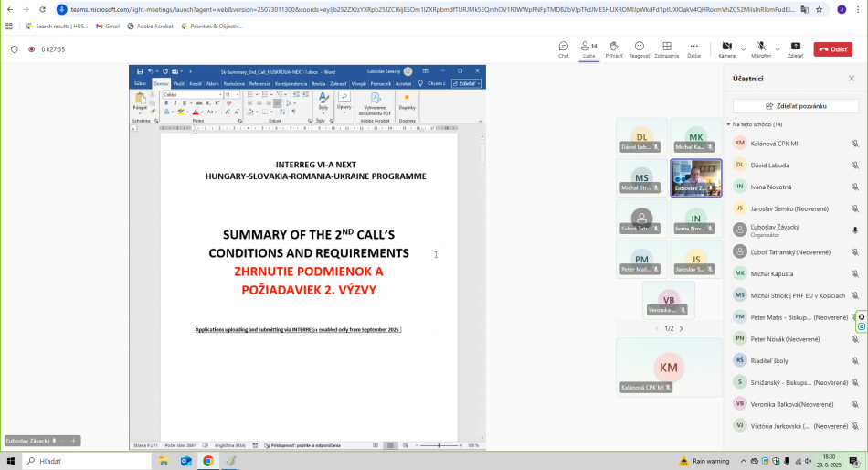Open the Reagovať reactions icon
The height and width of the screenshot is (470, 868).
click(639, 48)
